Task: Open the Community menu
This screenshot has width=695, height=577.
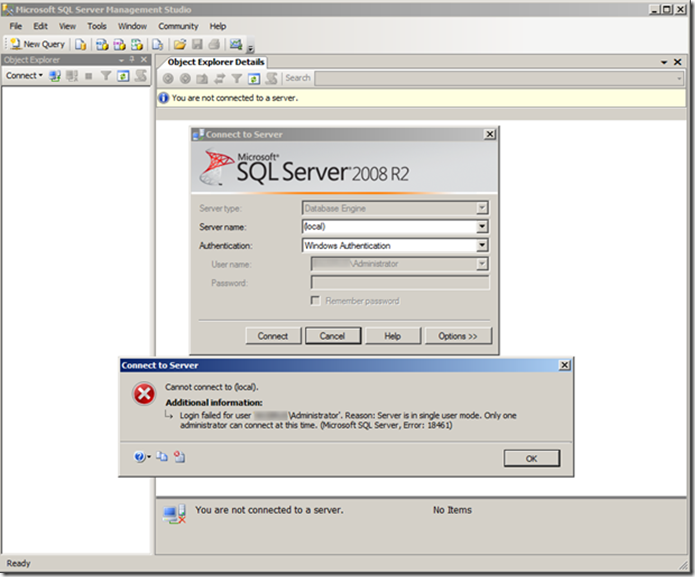Action: coord(178,26)
